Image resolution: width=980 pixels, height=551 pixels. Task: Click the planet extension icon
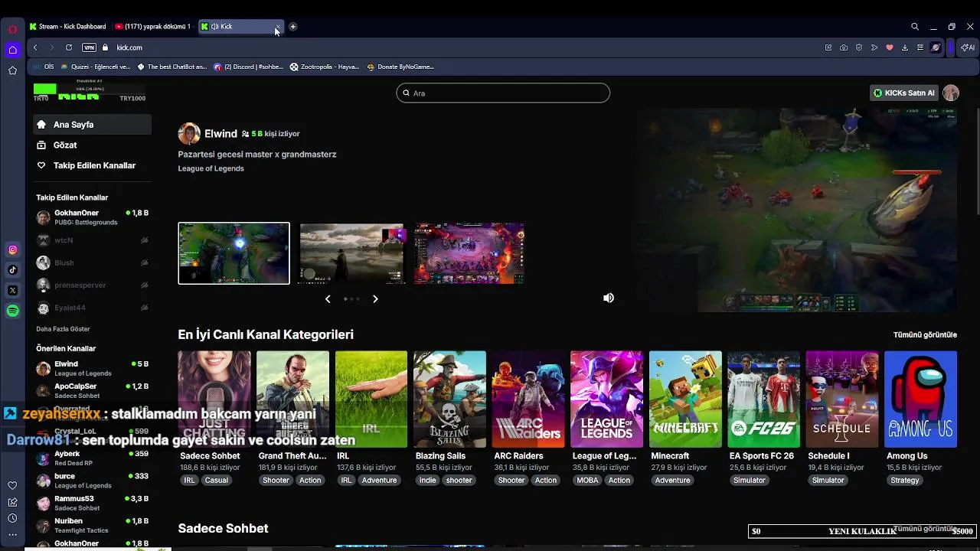pyautogui.click(x=936, y=47)
